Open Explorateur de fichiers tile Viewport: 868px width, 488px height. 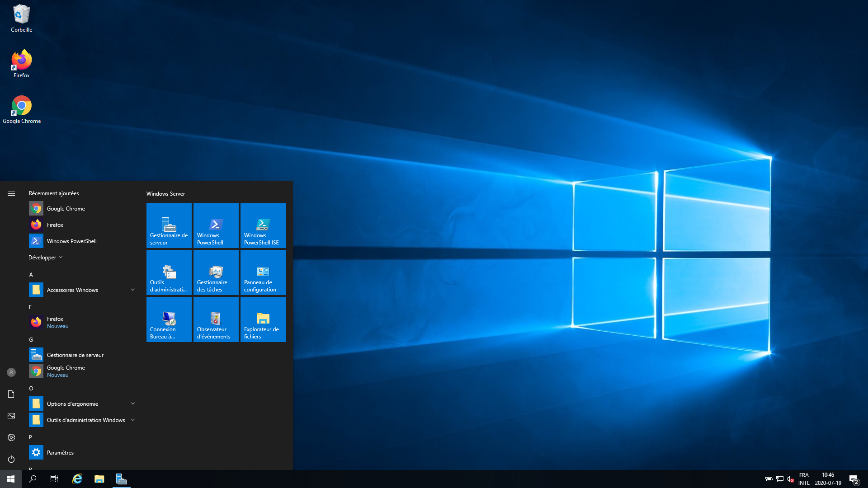[263, 319]
